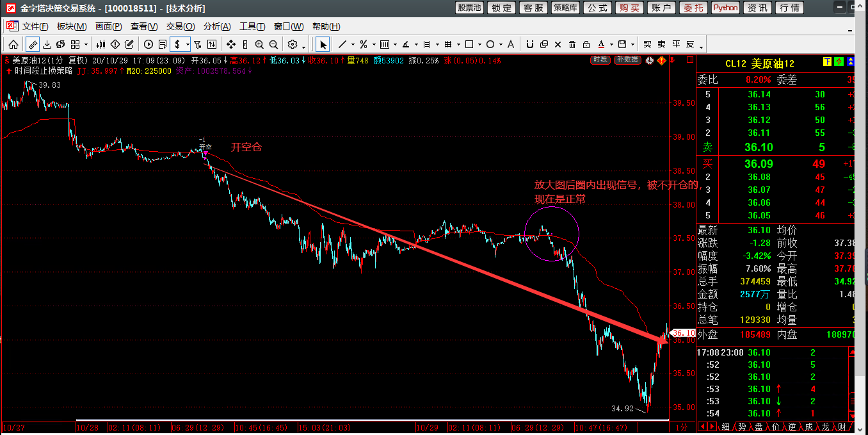Open the font color 'A' swatch
868x435 pixels.
click(601, 44)
